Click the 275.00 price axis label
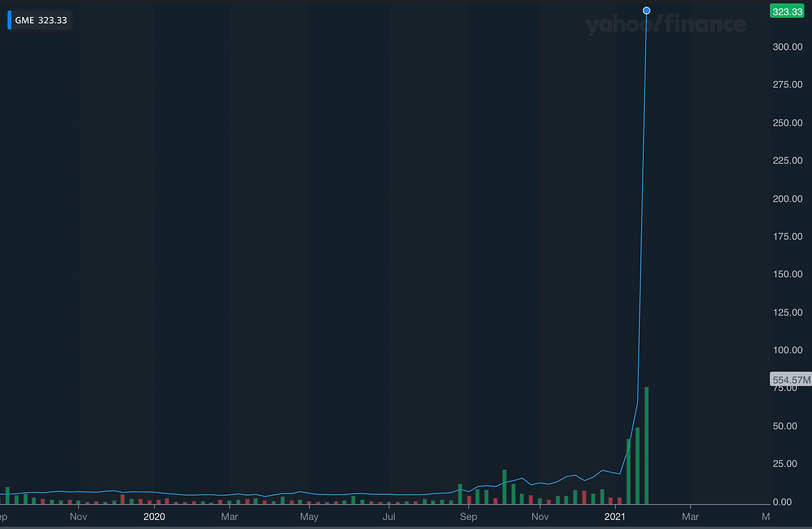This screenshot has width=812, height=529. [787, 85]
